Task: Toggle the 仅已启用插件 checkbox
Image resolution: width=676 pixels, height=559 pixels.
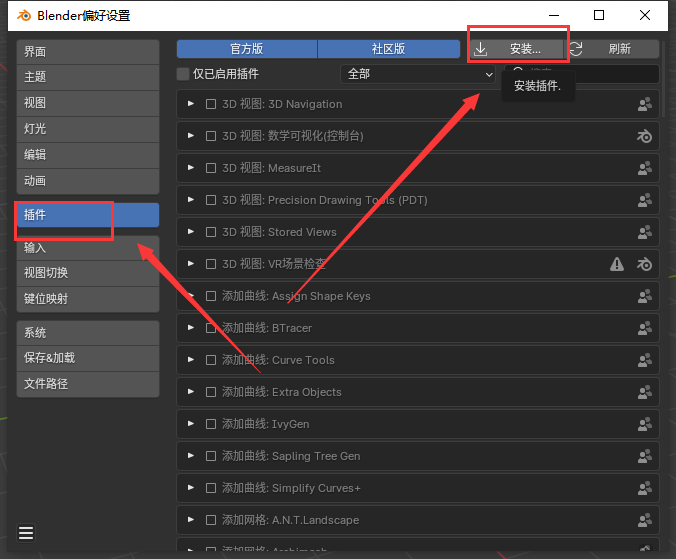Action: [183, 74]
